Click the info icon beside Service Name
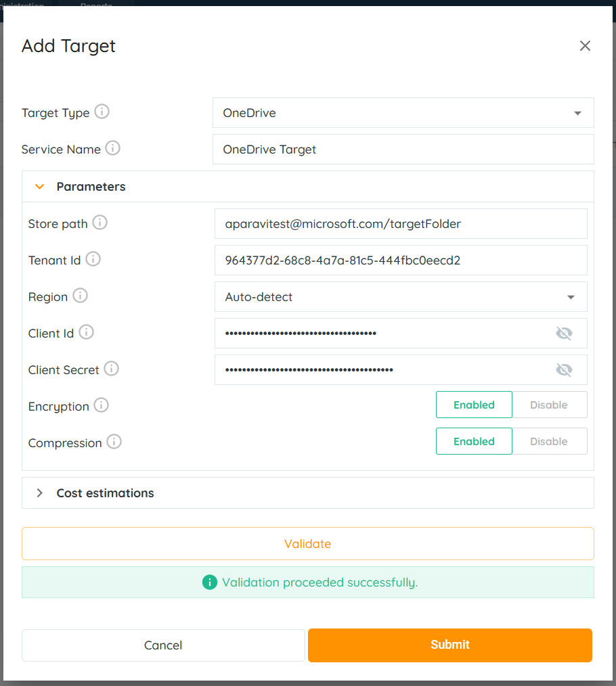This screenshot has width=616, height=686. (x=112, y=148)
